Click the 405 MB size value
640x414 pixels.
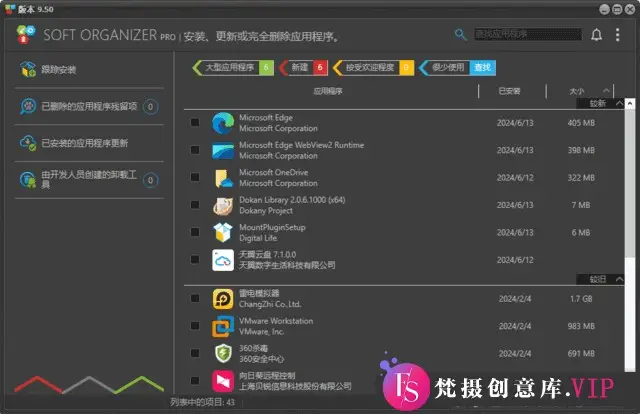click(581, 123)
